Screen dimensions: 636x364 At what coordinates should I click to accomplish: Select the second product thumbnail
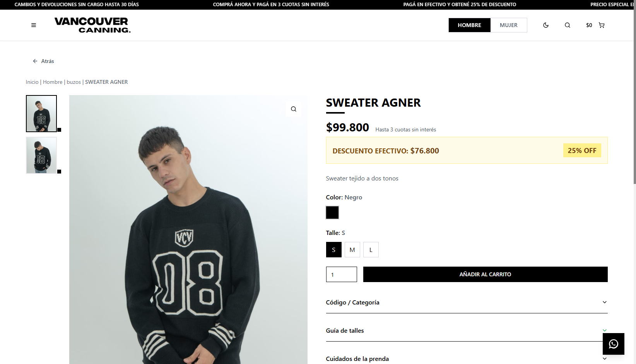(41, 155)
